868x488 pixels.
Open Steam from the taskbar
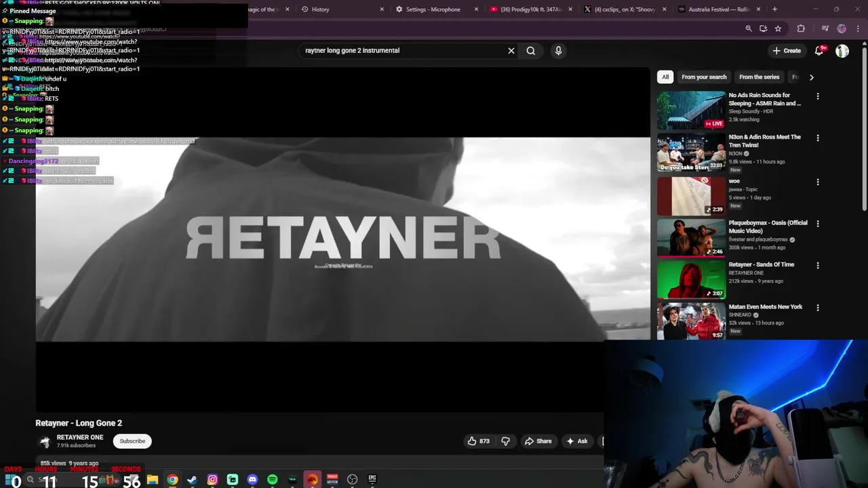click(x=193, y=480)
